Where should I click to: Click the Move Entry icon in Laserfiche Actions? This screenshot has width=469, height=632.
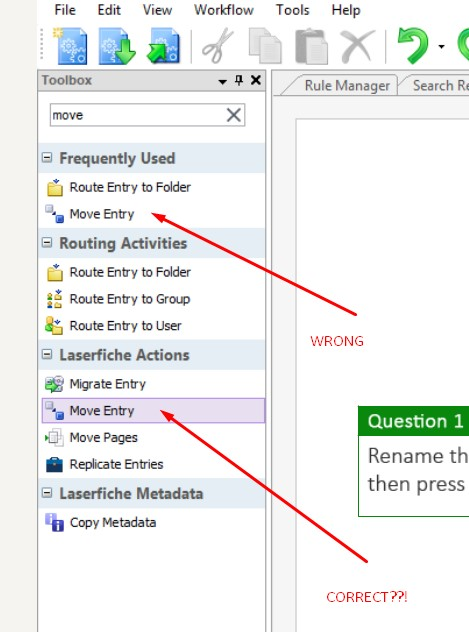click(x=54, y=410)
